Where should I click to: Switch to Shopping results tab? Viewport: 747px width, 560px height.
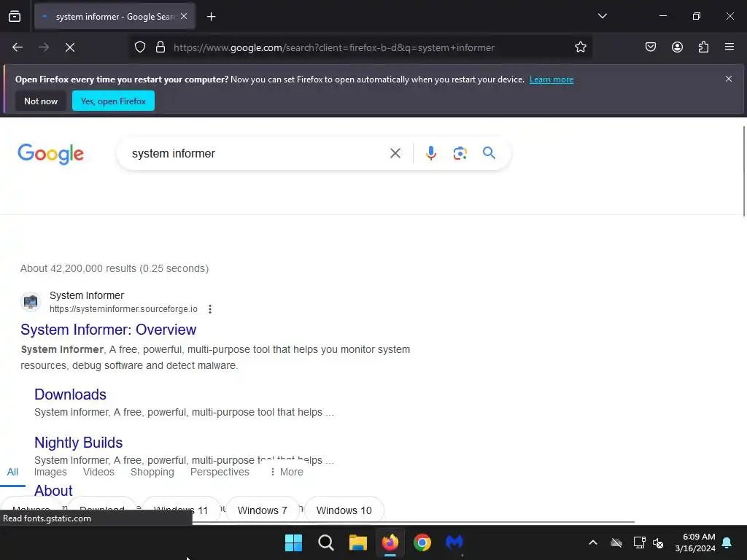pyautogui.click(x=152, y=472)
